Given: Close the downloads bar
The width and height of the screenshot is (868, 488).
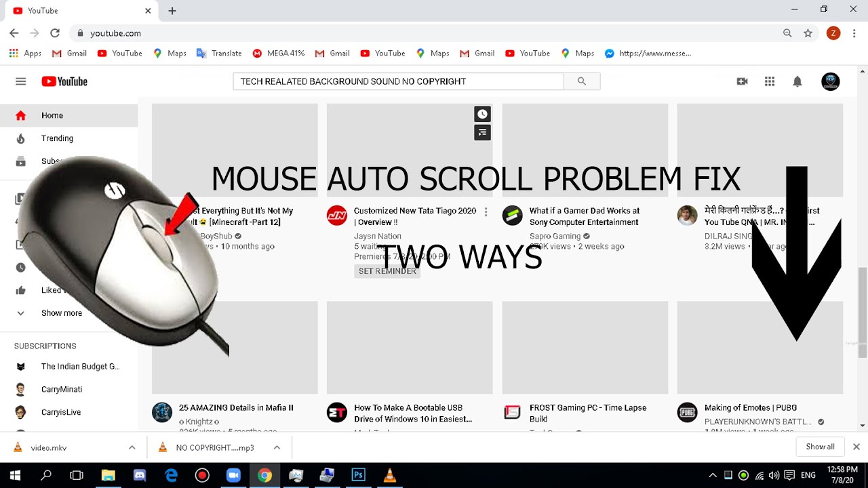Looking at the screenshot, I should pyautogui.click(x=856, y=447).
